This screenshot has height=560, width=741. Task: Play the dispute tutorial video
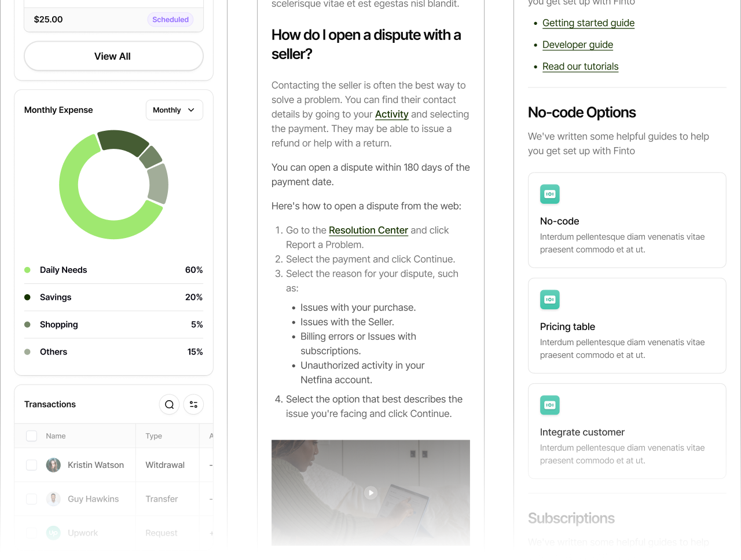(x=370, y=493)
